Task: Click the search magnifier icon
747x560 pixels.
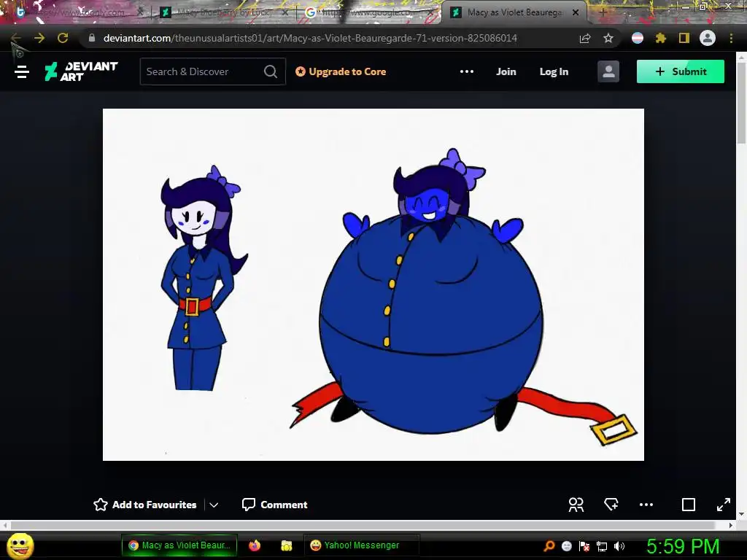Action: point(271,71)
